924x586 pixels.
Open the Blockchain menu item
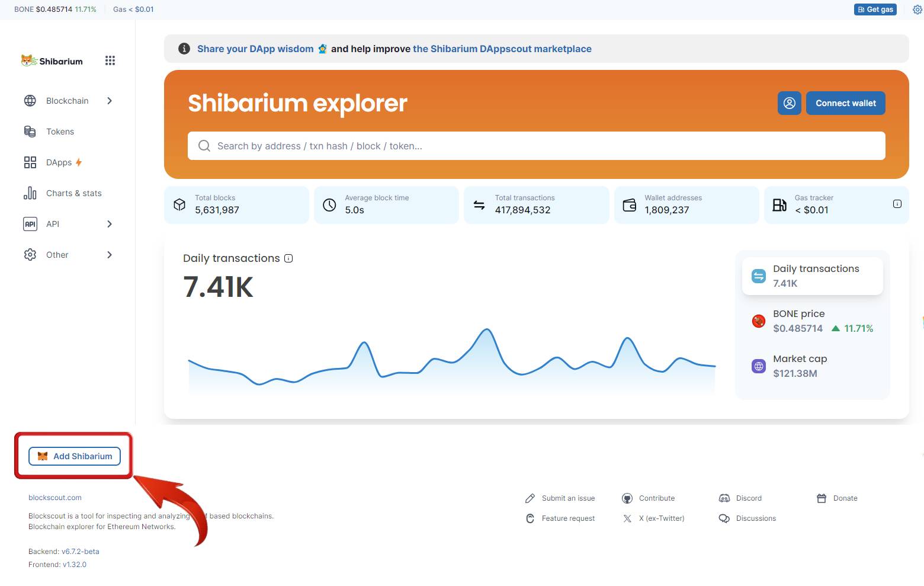click(x=69, y=101)
